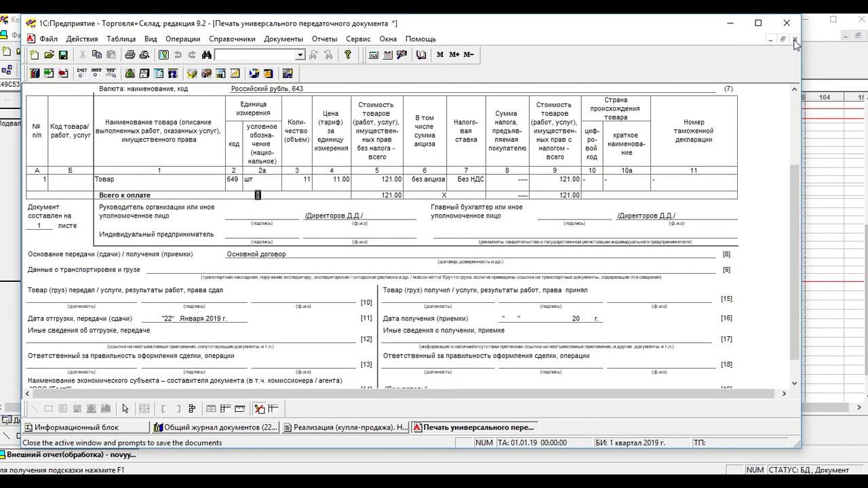Click the 'Основной договор' text
Image resolution: width=868 pixels, height=488 pixels.
click(x=256, y=254)
